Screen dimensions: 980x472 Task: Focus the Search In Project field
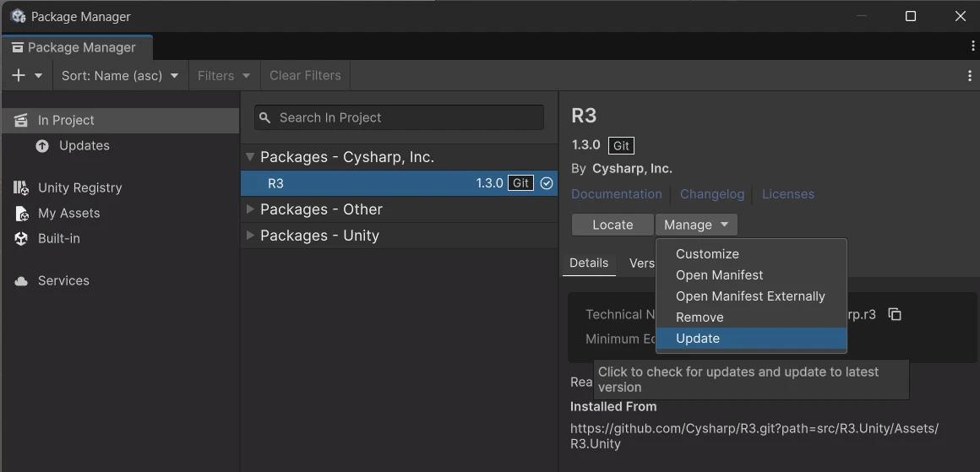coord(399,117)
